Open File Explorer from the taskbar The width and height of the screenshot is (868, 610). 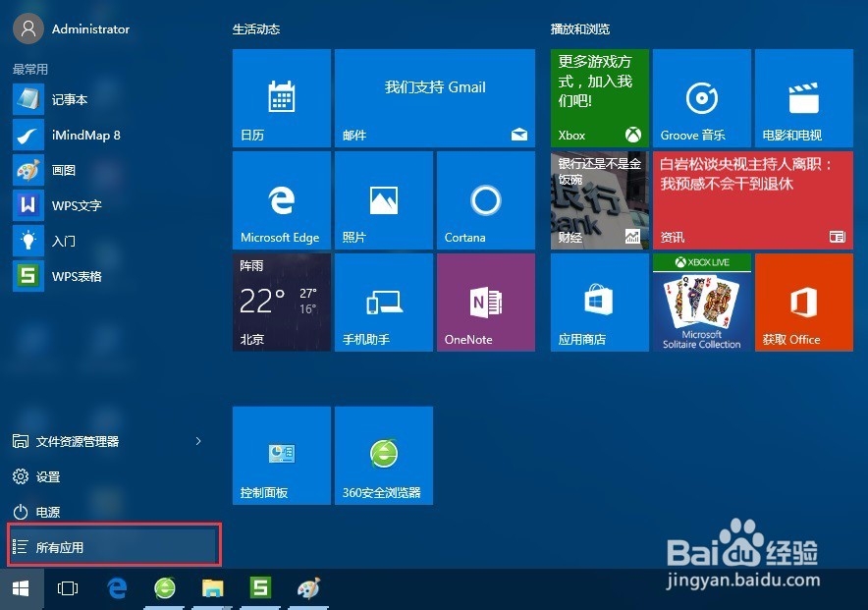point(212,588)
